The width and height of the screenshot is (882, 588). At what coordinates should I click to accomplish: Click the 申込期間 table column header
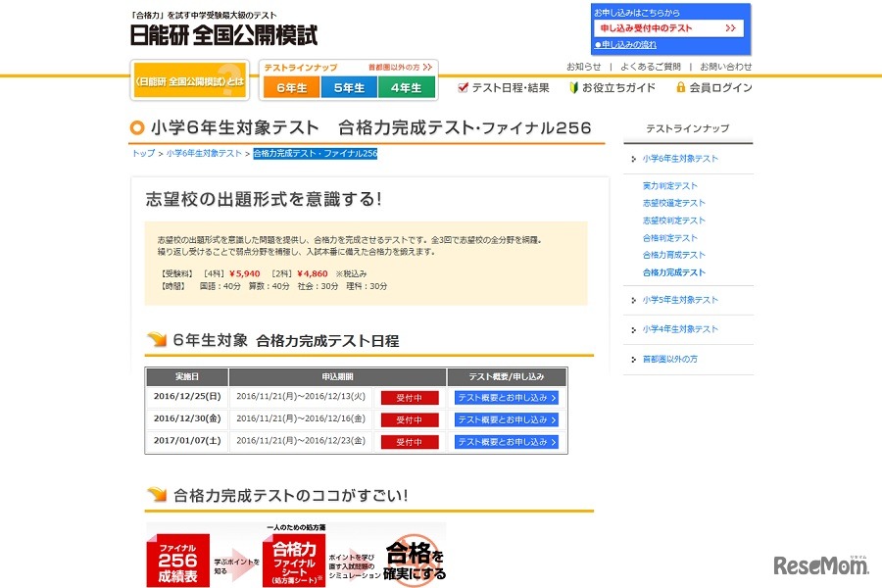pos(337,376)
